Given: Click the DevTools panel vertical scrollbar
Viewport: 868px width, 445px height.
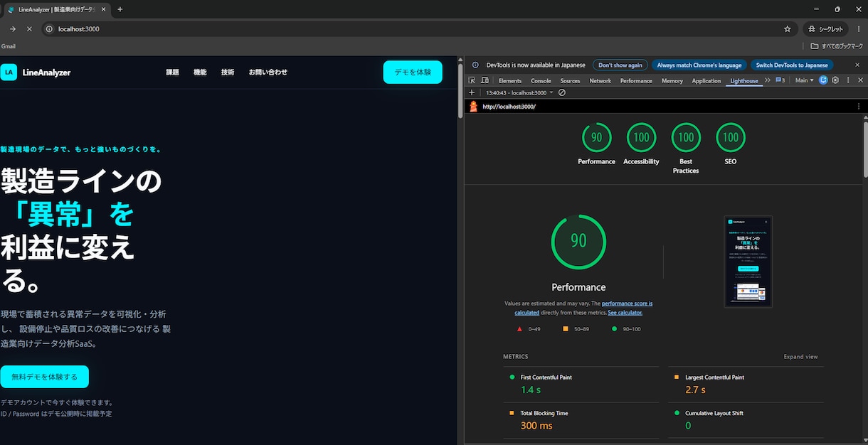Looking at the screenshot, I should point(865,149).
